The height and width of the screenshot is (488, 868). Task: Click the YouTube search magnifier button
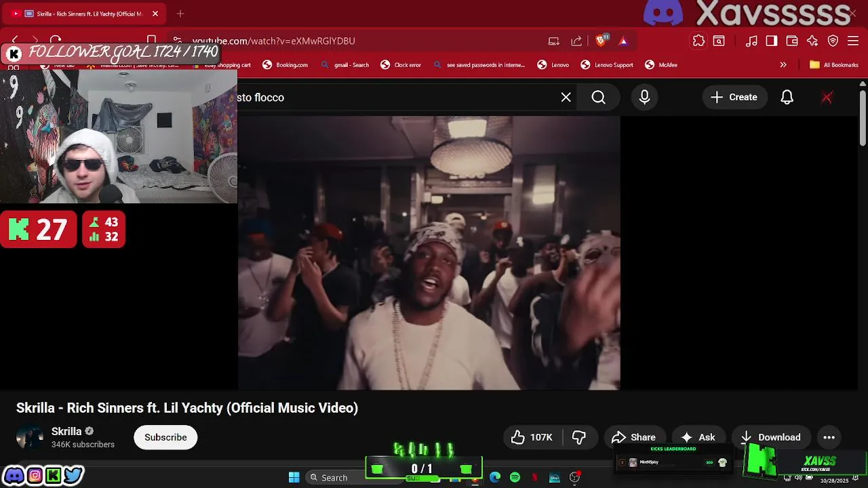[x=598, y=98]
